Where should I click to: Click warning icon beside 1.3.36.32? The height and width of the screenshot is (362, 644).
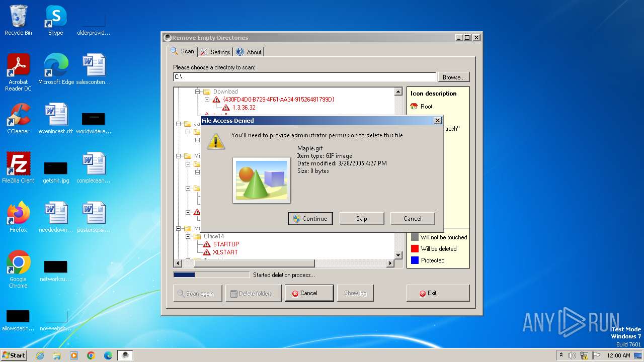225,108
